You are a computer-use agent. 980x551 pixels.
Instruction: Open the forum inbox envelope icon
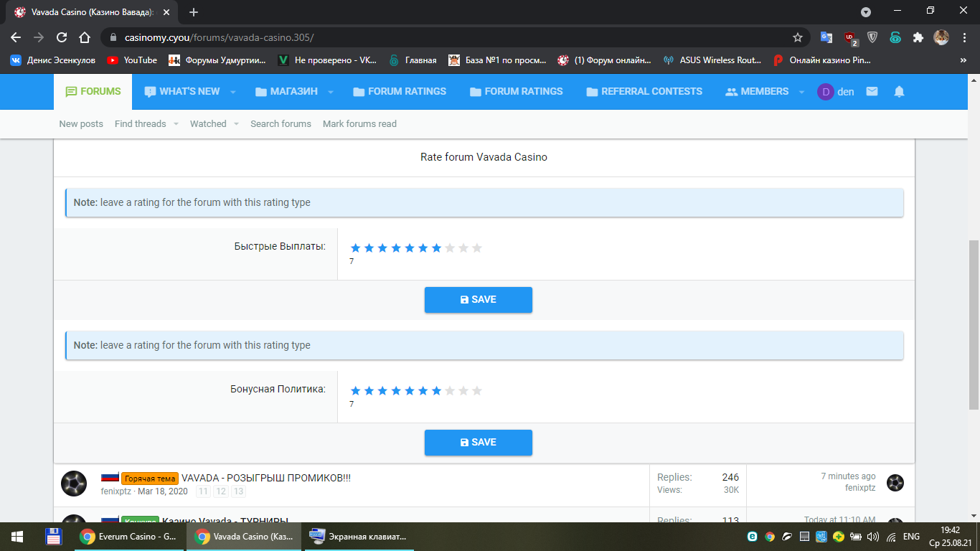(x=872, y=91)
